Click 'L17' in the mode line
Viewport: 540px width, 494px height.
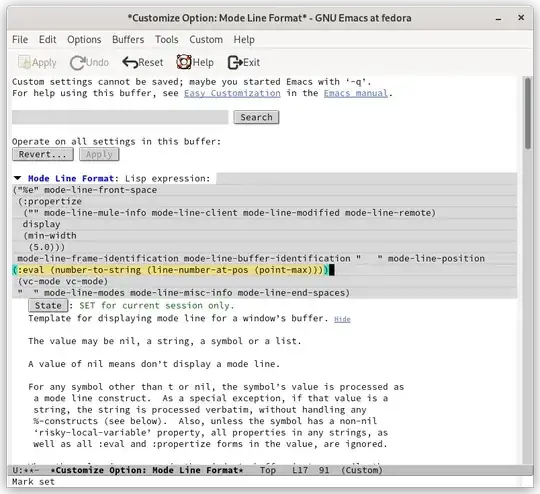click(300, 470)
